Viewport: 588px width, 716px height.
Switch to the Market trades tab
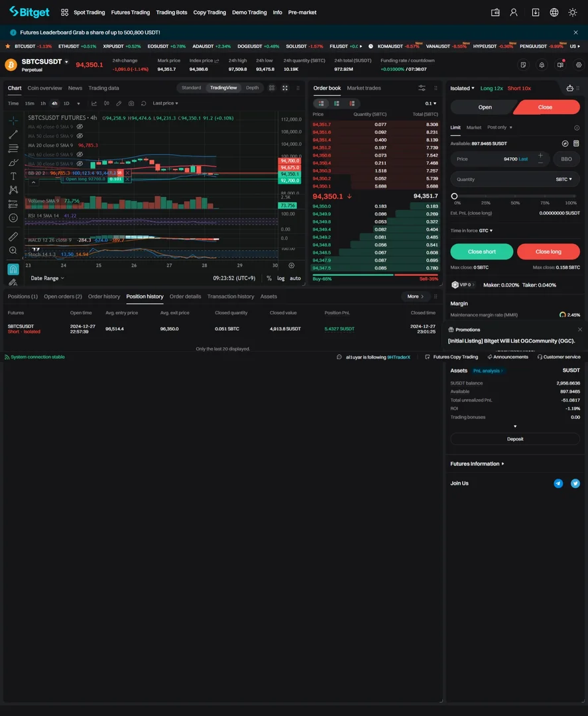tap(363, 88)
